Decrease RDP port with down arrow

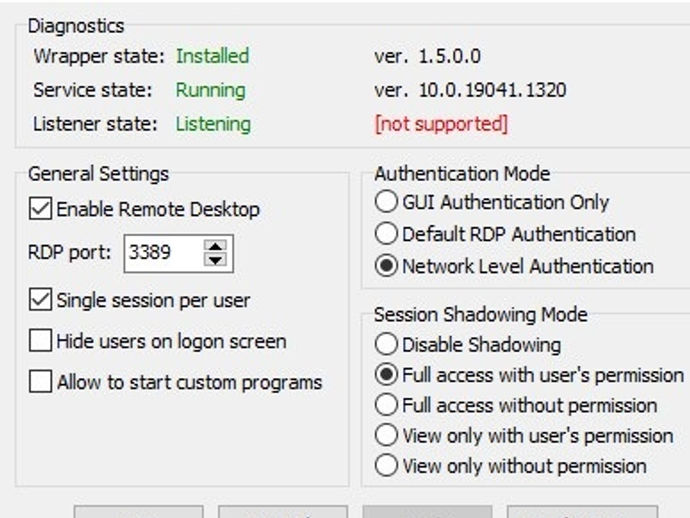coord(215,260)
